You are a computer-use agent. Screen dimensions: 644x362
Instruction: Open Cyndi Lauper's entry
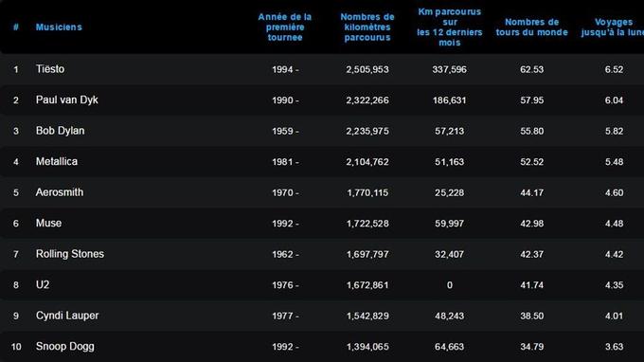click(67, 316)
